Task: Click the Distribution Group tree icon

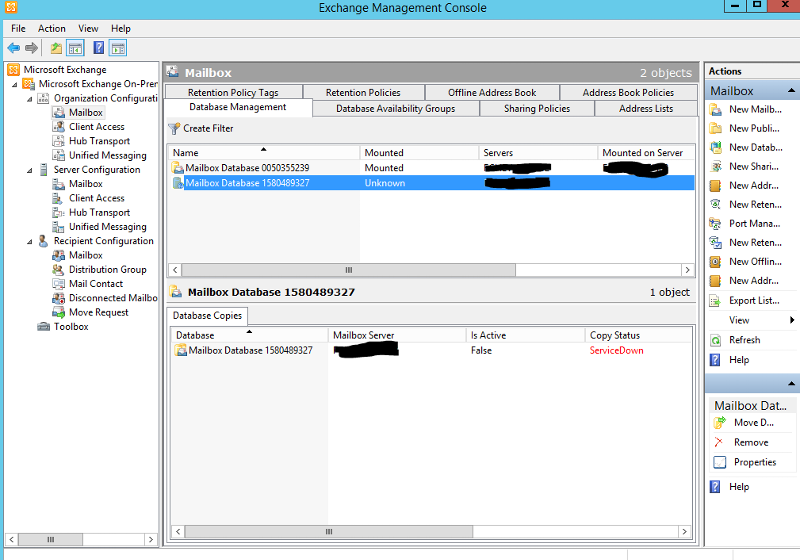Action: coord(59,269)
